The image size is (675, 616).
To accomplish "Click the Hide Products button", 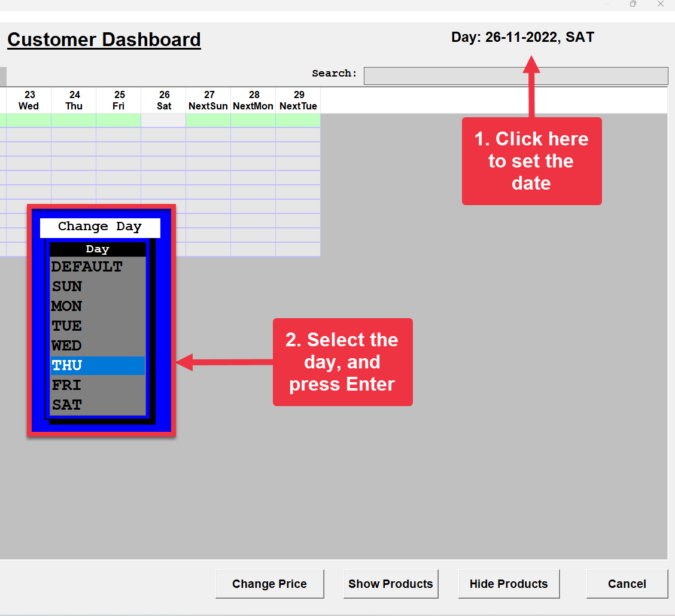I will pyautogui.click(x=509, y=584).
